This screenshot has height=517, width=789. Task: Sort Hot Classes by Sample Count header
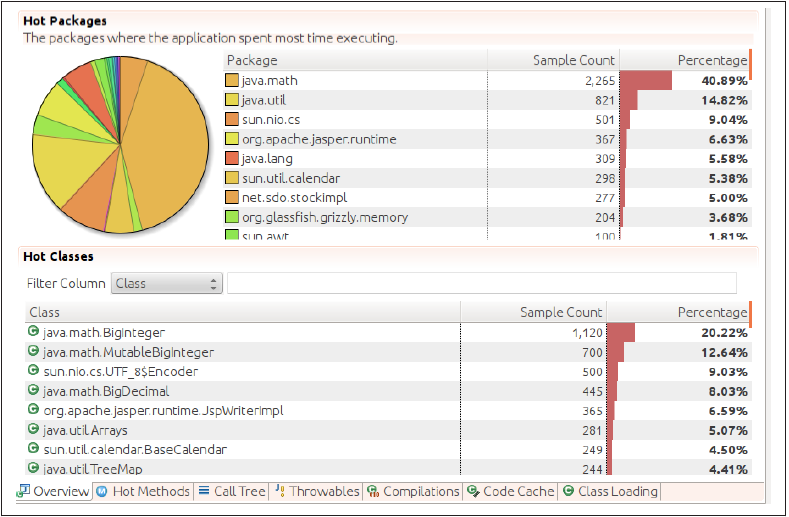[x=533, y=313]
